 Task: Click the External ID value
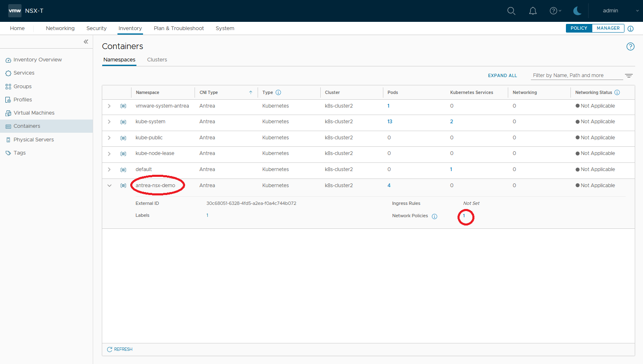251,203
